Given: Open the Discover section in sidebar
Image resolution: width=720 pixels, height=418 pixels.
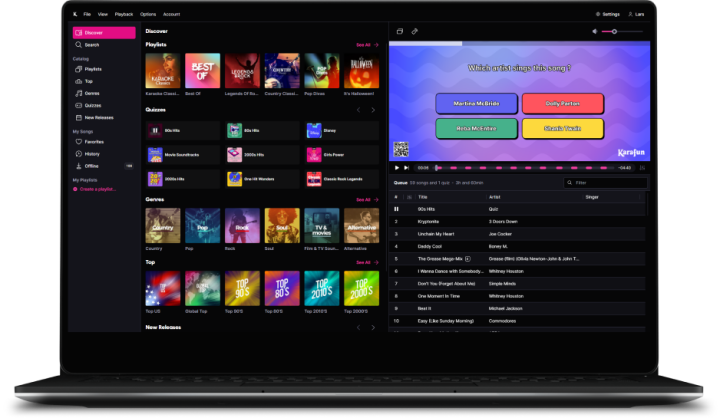Looking at the screenshot, I should (x=104, y=33).
